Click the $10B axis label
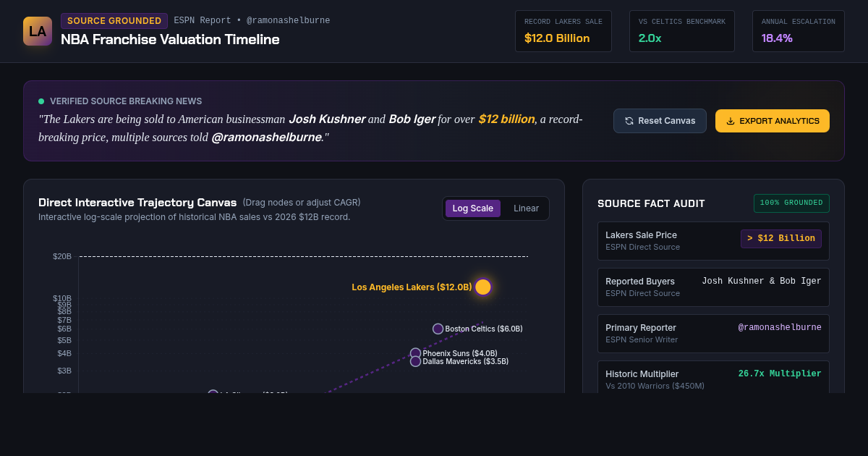 [x=62, y=298]
